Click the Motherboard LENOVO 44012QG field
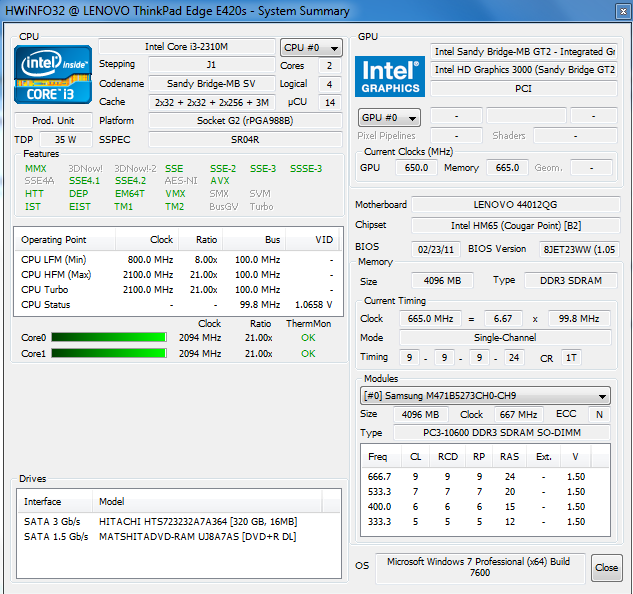The width and height of the screenshot is (633, 594). click(x=516, y=204)
